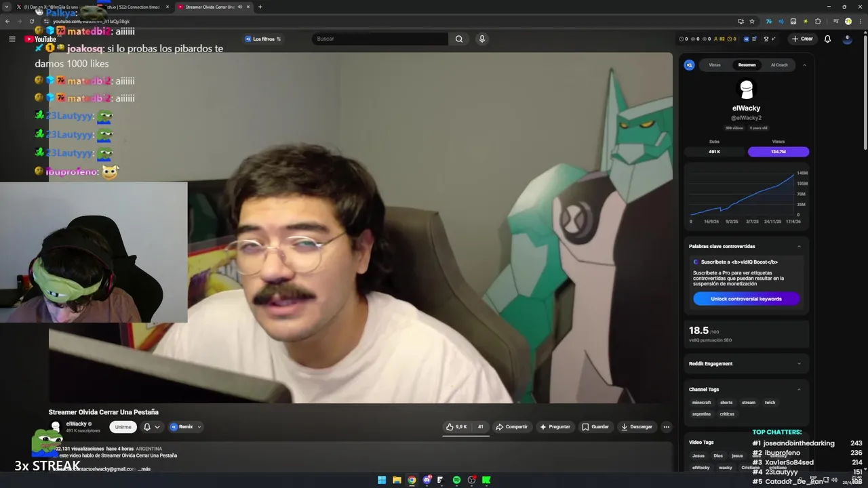Open Spotify from the taskbar
Viewport: 868px width, 488px height.
(457, 480)
